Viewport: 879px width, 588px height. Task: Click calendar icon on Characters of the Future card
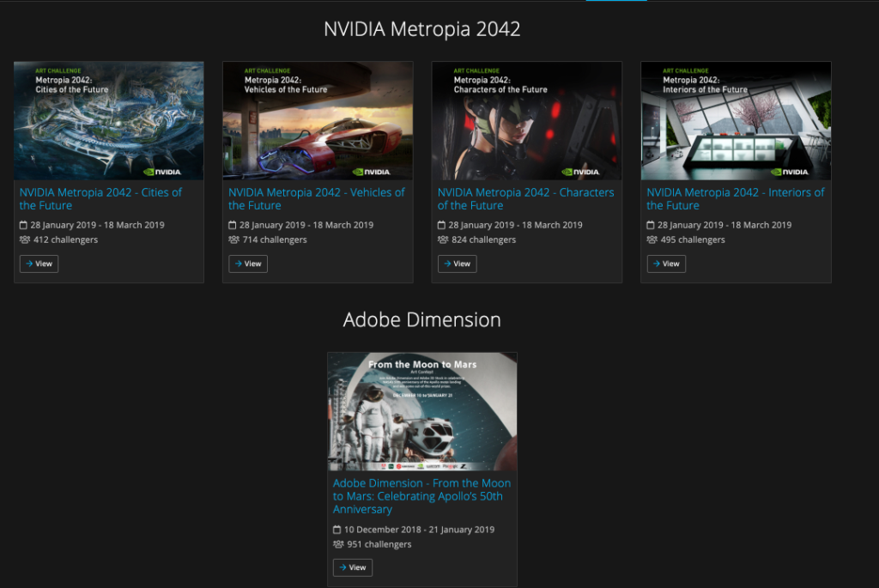(442, 226)
